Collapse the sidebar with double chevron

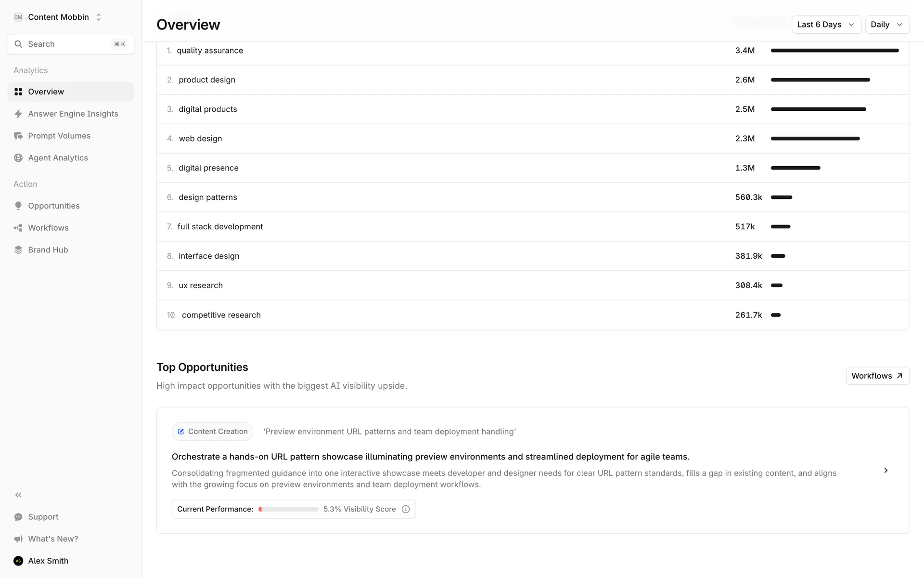coord(18,495)
